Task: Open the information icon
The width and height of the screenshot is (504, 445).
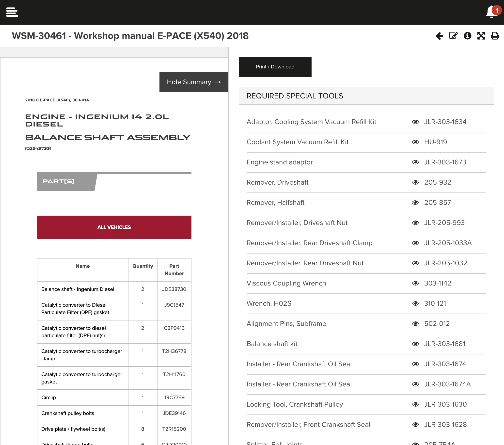Action: 467,36
